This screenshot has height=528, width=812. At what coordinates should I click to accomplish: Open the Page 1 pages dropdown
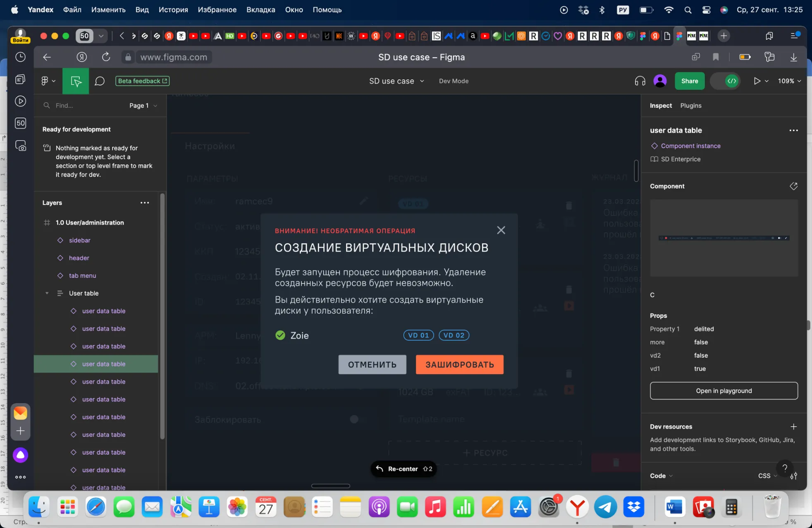pos(143,105)
